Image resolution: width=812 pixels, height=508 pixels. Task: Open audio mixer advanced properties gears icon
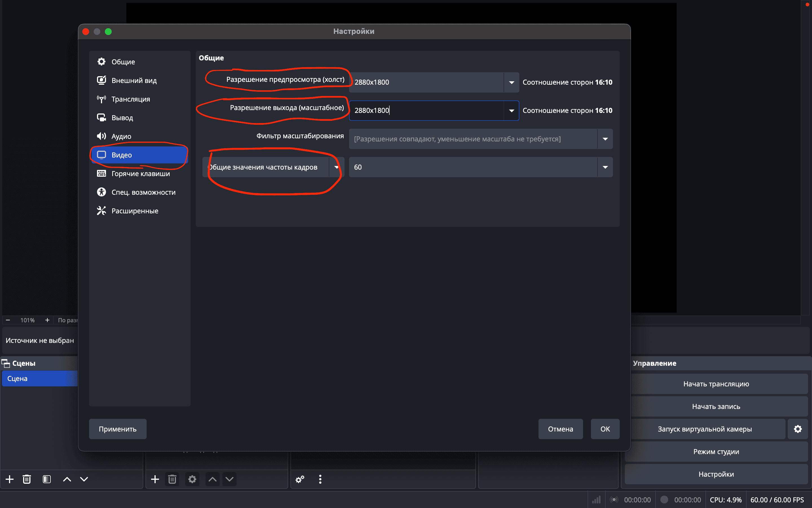click(300, 479)
